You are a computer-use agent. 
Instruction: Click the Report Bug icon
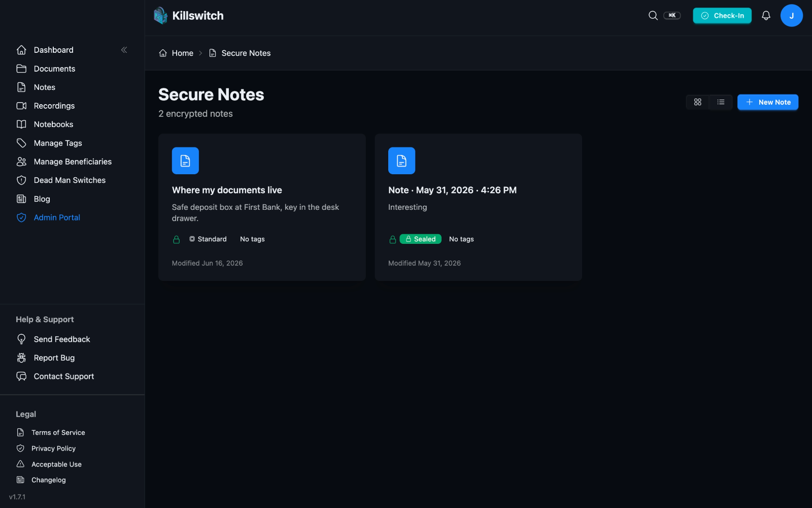(21, 358)
